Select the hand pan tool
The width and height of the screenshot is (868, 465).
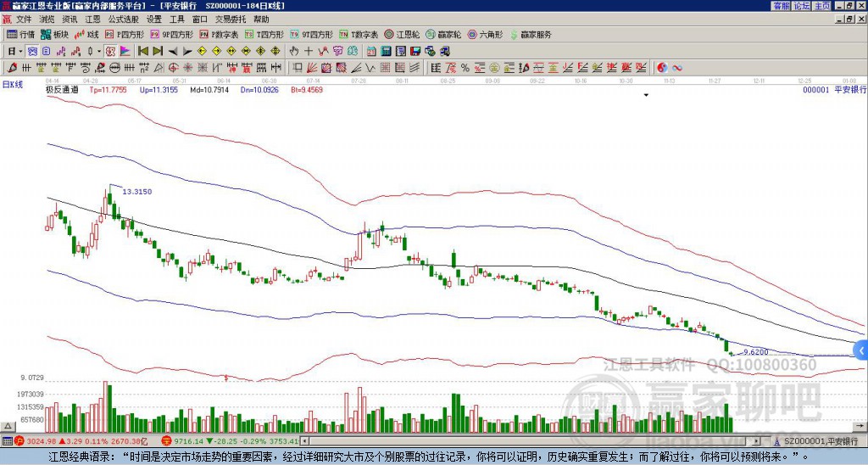coord(294,52)
